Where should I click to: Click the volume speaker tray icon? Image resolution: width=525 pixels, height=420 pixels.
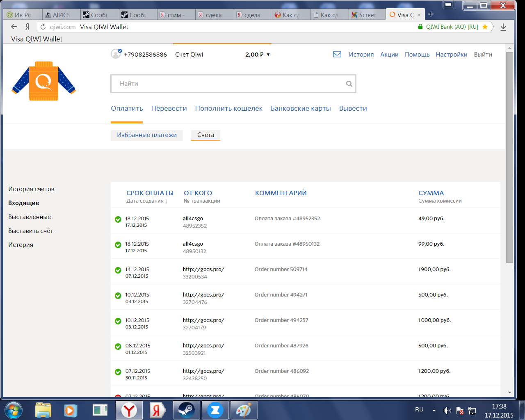point(447,410)
